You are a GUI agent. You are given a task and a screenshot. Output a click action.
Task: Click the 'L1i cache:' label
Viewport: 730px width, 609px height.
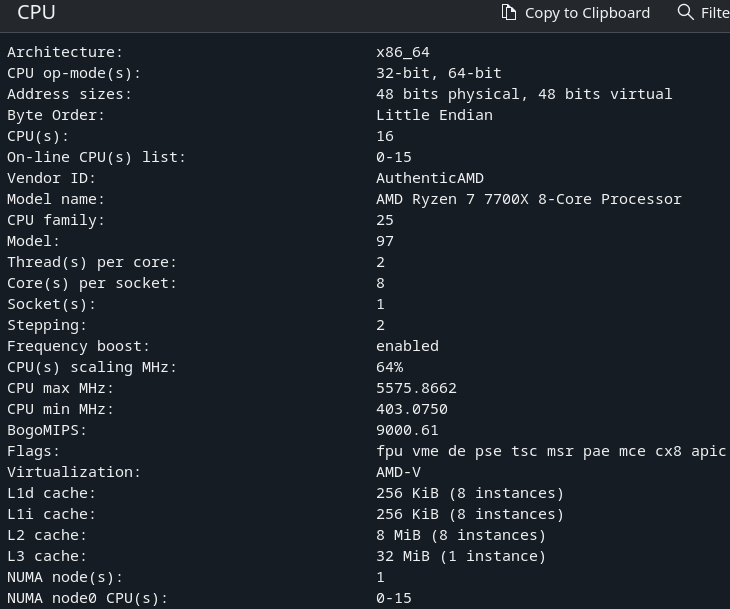[x=51, y=514]
